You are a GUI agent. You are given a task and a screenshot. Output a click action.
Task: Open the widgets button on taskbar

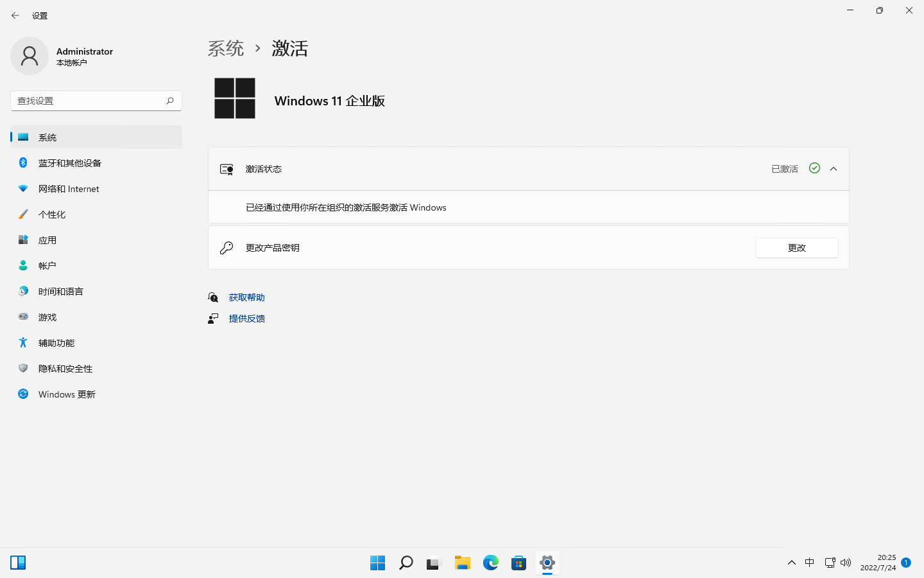tap(18, 563)
